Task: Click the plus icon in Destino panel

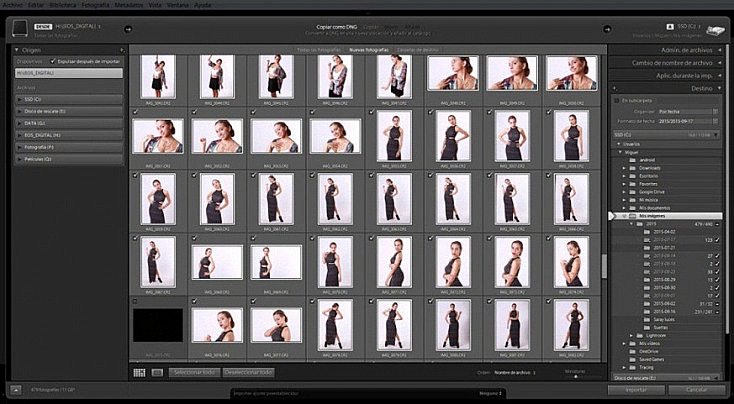Action: click(615, 88)
